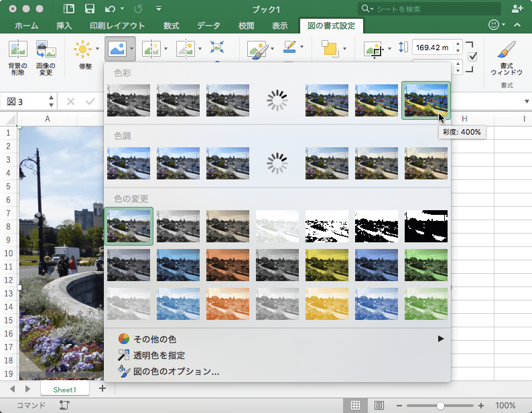Open the picture border pen dropdown arrow

pos(302,48)
